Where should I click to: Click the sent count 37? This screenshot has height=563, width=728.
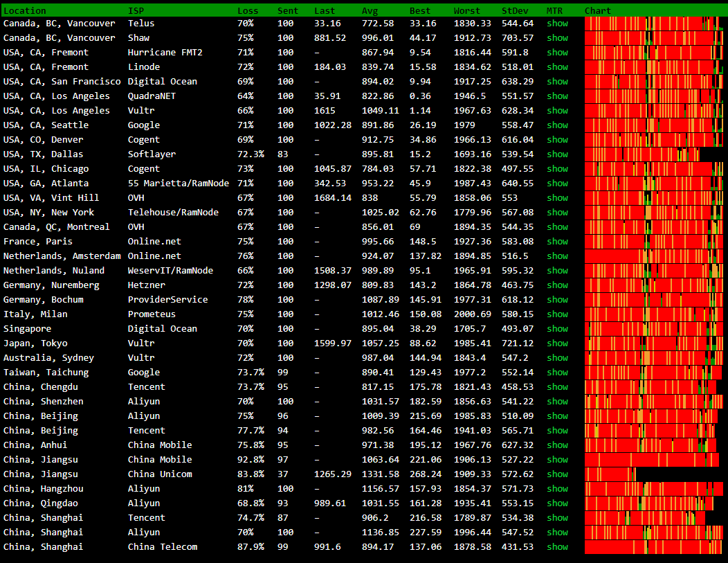coord(283,474)
